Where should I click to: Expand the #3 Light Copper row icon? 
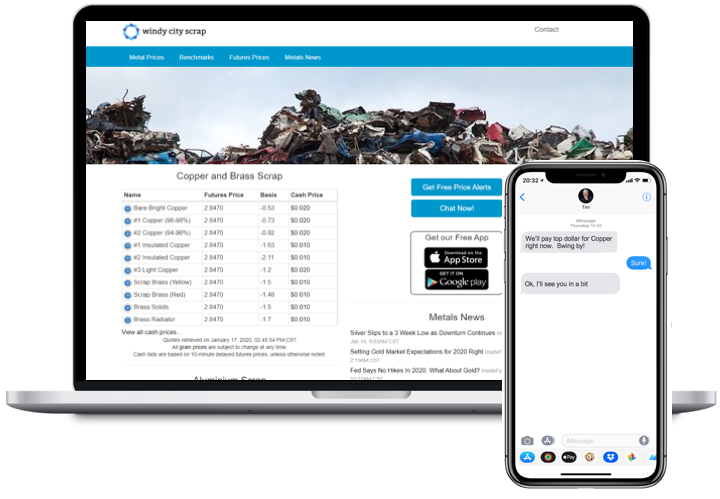(128, 270)
